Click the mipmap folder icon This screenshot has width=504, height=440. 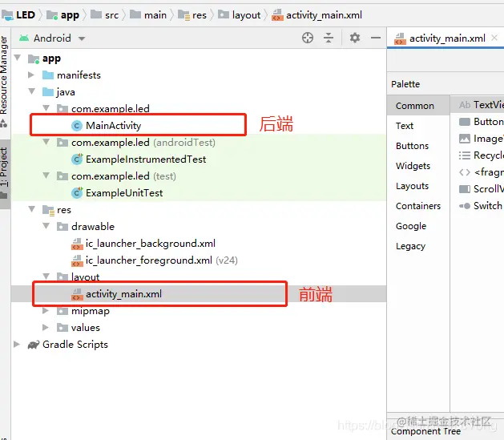tap(62, 311)
